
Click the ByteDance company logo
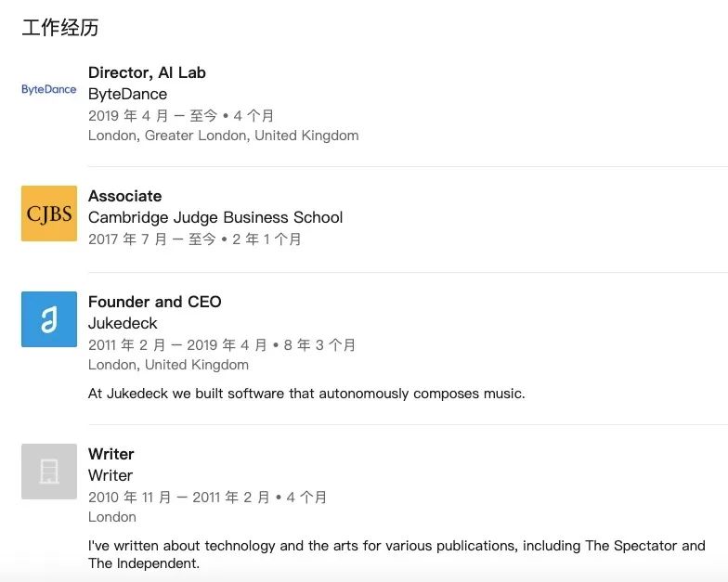pyautogui.click(x=49, y=90)
